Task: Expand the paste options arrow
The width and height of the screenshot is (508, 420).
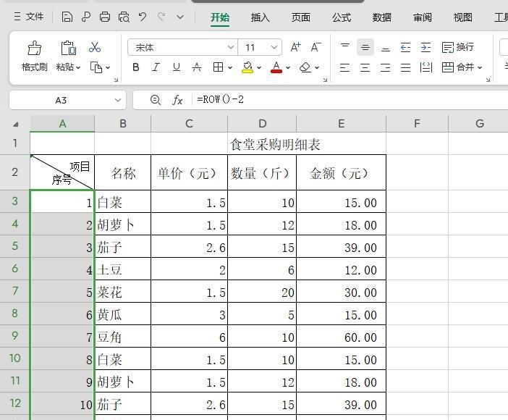Action: point(78,68)
